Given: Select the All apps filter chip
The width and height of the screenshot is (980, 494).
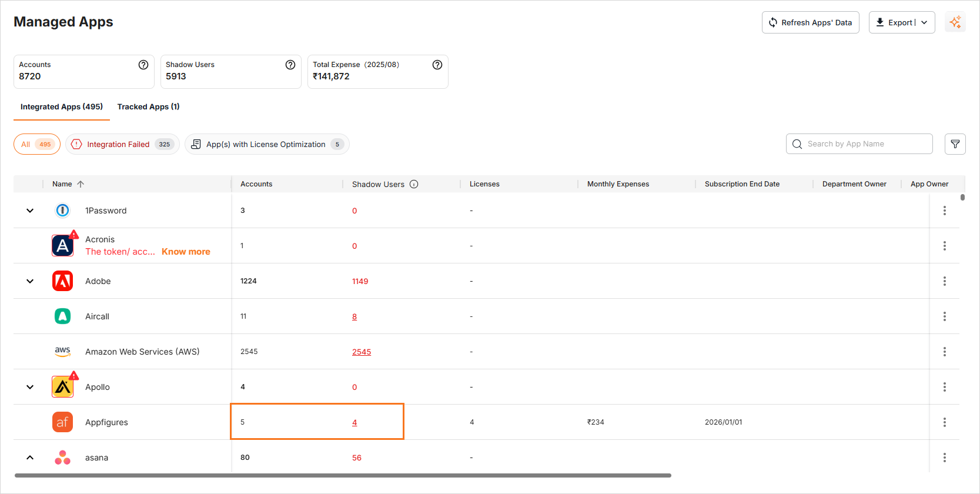Looking at the screenshot, I should tap(37, 144).
